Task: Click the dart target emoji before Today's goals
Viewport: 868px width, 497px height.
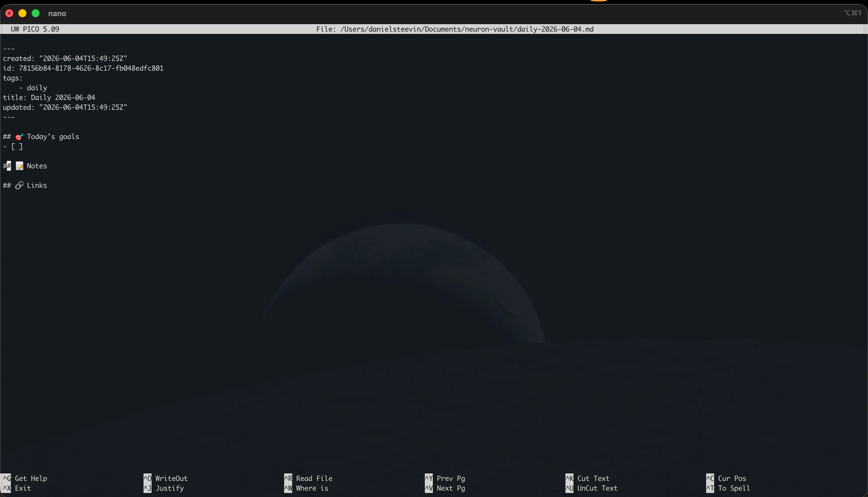Action: pyautogui.click(x=20, y=137)
